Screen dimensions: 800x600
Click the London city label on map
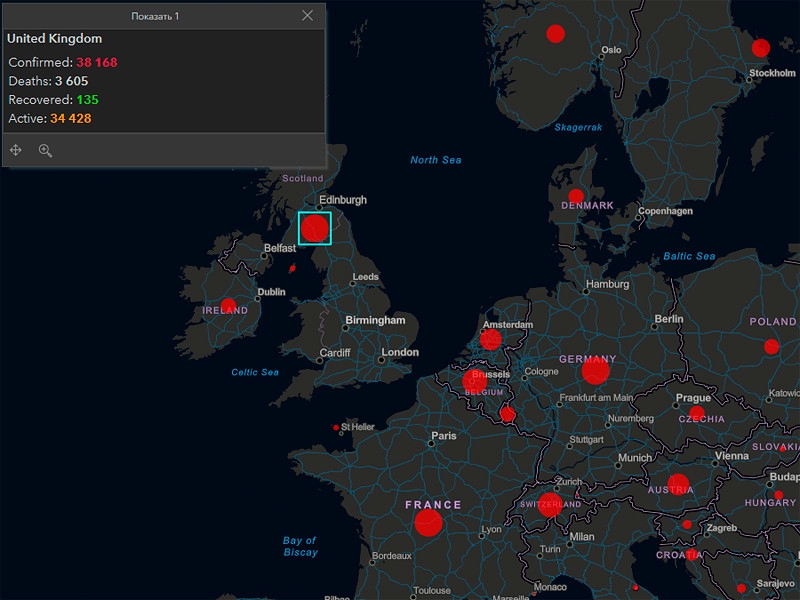400,353
